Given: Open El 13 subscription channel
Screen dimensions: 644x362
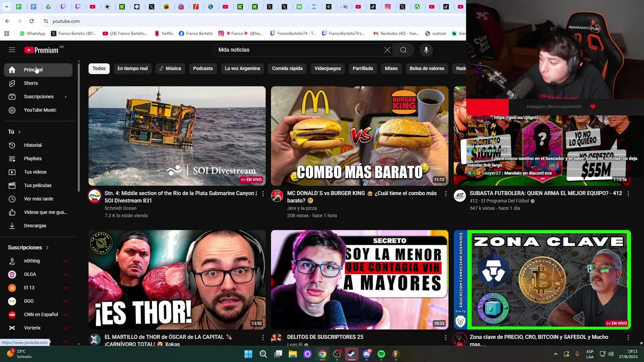Looking at the screenshot, I should pyautogui.click(x=38, y=288).
